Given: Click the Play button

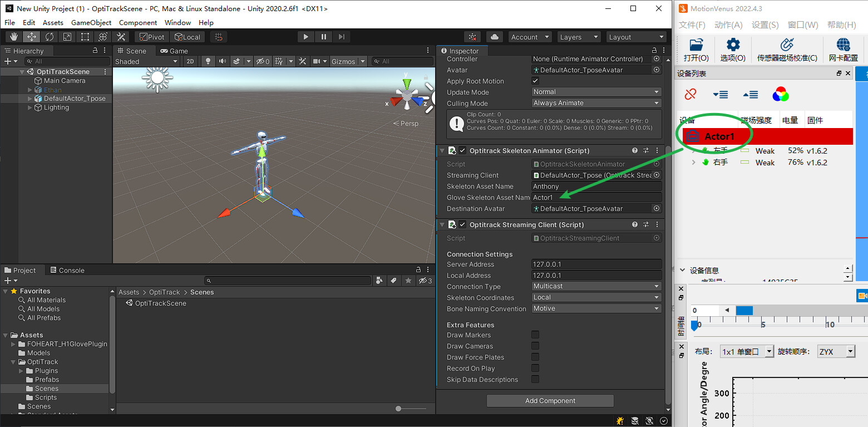Looking at the screenshot, I should 305,37.
